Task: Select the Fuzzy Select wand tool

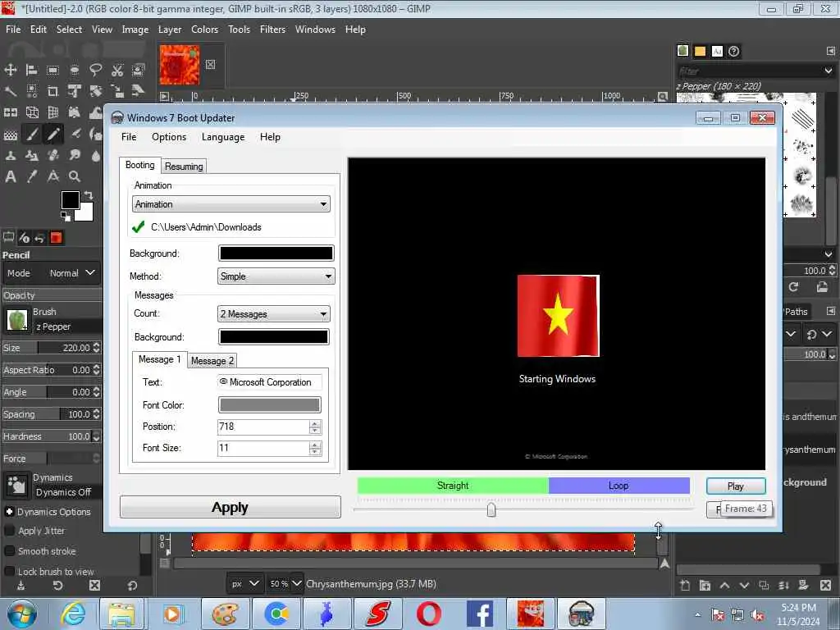Action: (10, 91)
